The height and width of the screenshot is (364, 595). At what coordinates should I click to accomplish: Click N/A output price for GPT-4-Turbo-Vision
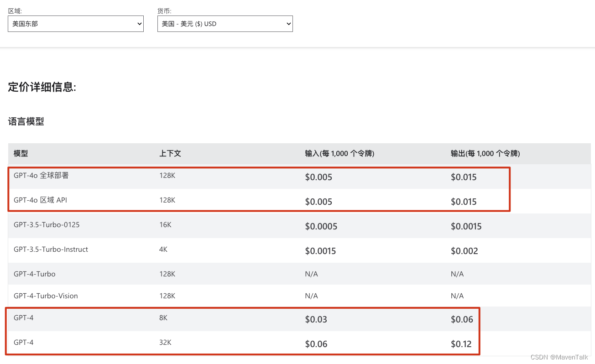pos(457,296)
